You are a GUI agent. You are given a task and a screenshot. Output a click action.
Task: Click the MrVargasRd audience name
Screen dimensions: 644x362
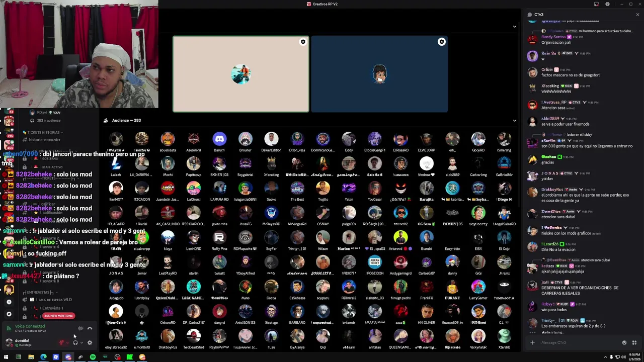tap(297, 224)
